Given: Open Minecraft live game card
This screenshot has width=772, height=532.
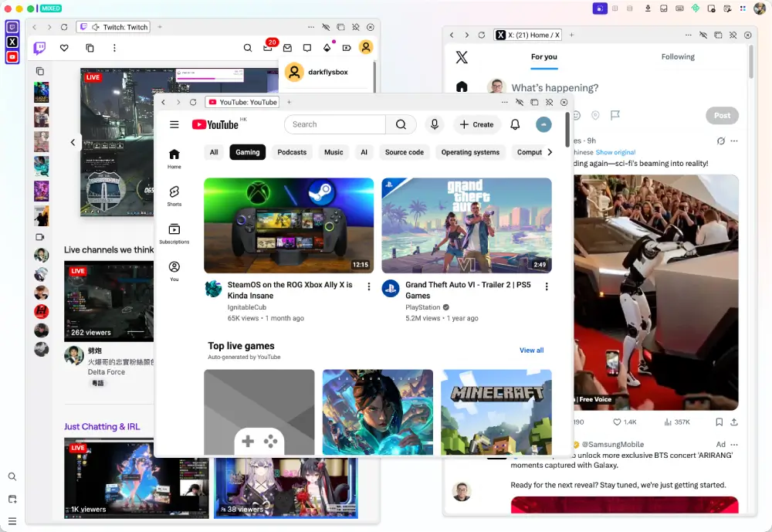Looking at the screenshot, I should [x=496, y=412].
